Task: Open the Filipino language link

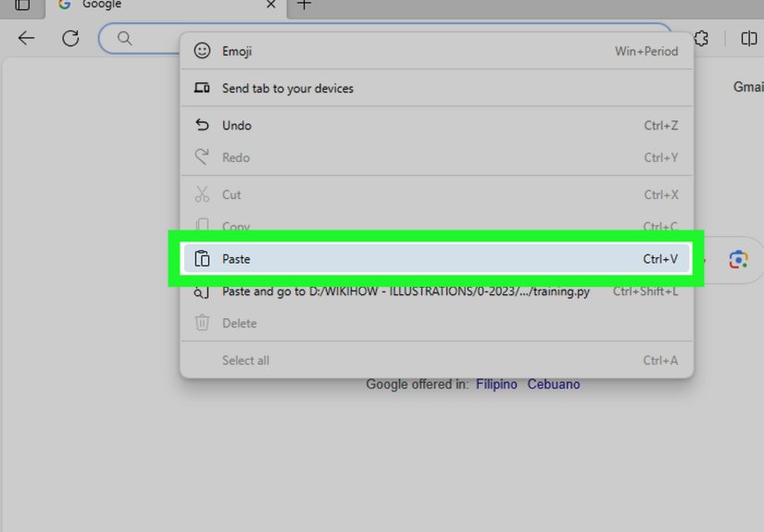Action: pyautogui.click(x=496, y=385)
